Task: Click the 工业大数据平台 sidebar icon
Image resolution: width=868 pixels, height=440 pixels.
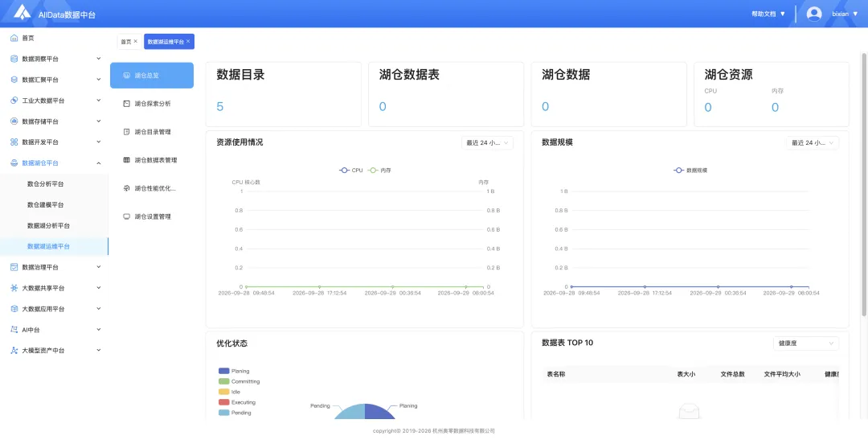Action: coord(14,101)
